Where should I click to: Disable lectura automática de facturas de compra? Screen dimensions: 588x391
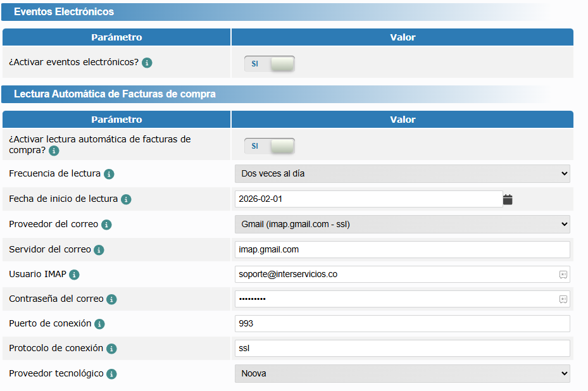pyautogui.click(x=269, y=146)
